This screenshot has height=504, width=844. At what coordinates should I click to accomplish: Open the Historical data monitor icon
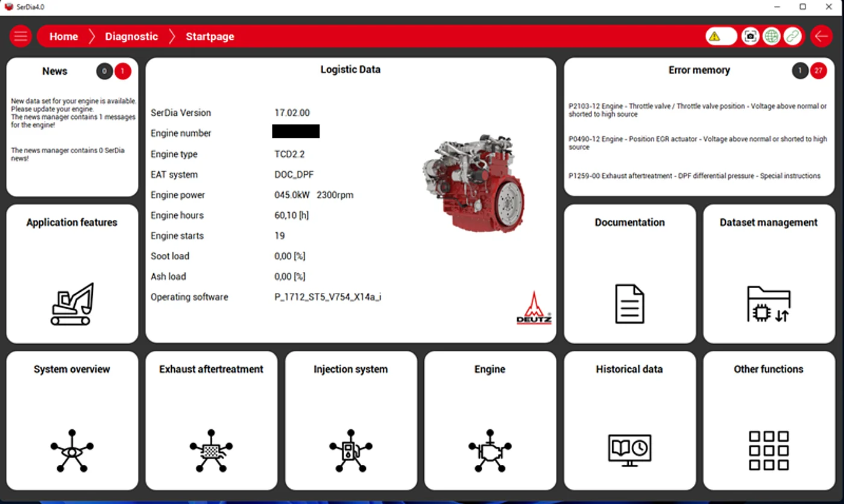pos(629,450)
